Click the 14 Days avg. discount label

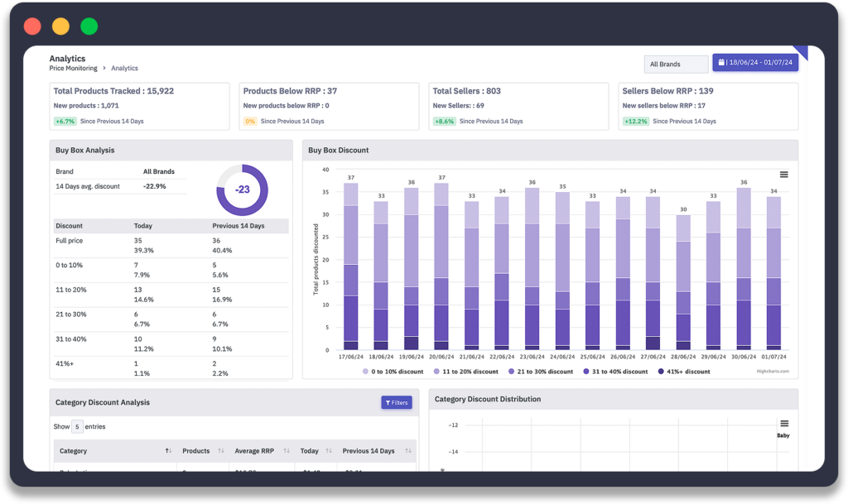[88, 186]
